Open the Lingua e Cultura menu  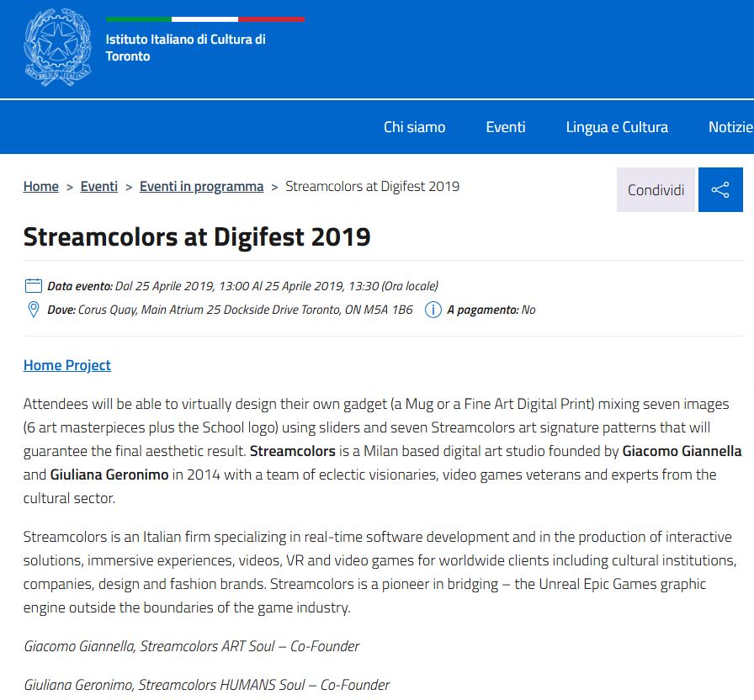point(617,127)
